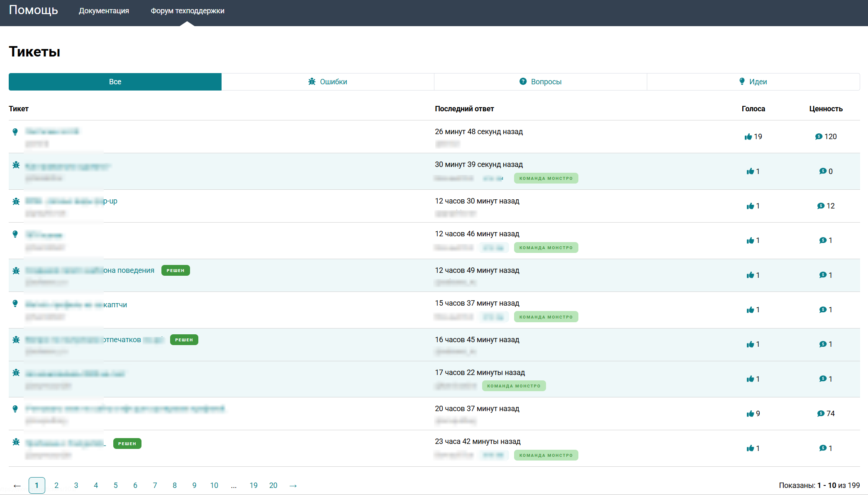Open Документация in the top menu
This screenshot has width=868, height=495.
[104, 11]
